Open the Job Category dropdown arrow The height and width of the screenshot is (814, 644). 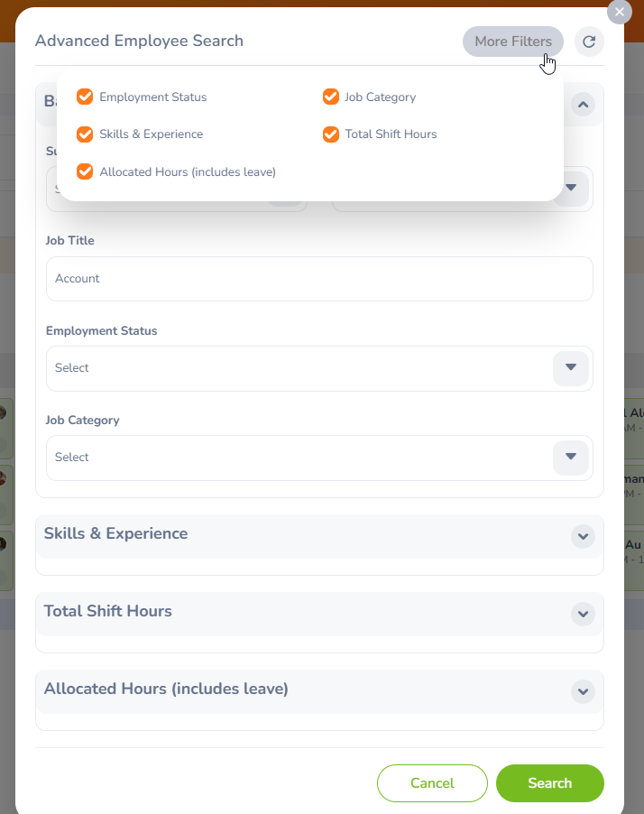coord(570,458)
